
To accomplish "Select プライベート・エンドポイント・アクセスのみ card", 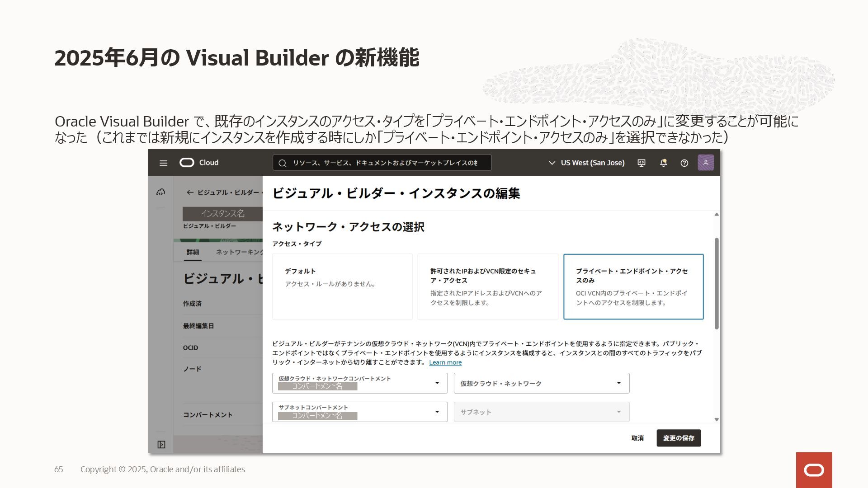I will click(x=633, y=287).
